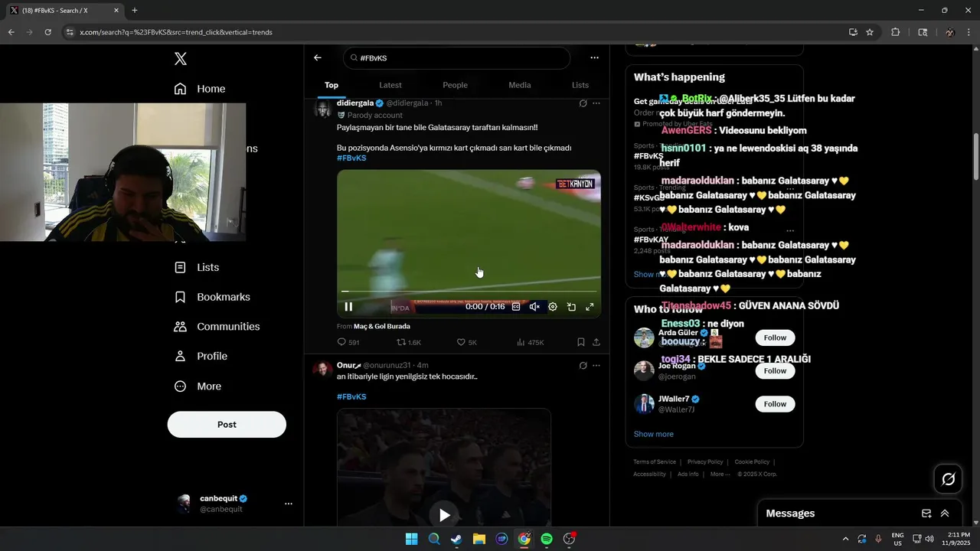Open more options on didiergala post

pyautogui.click(x=596, y=103)
